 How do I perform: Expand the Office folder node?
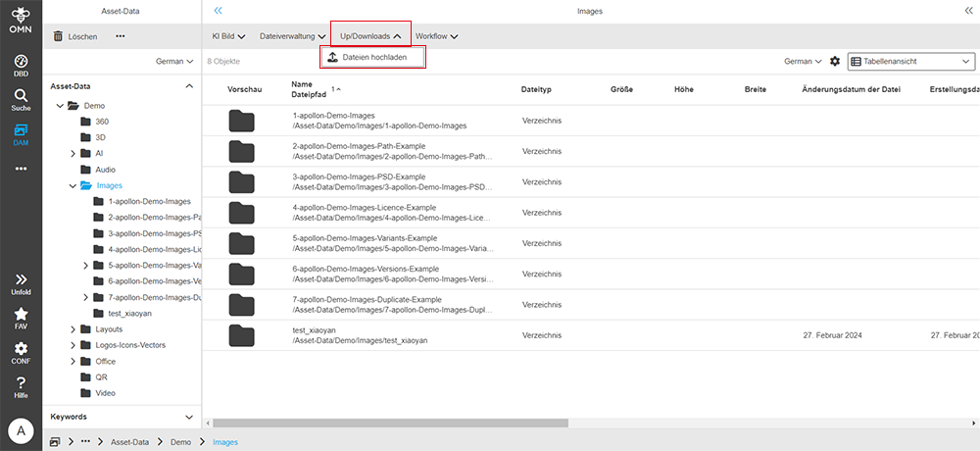[73, 361]
